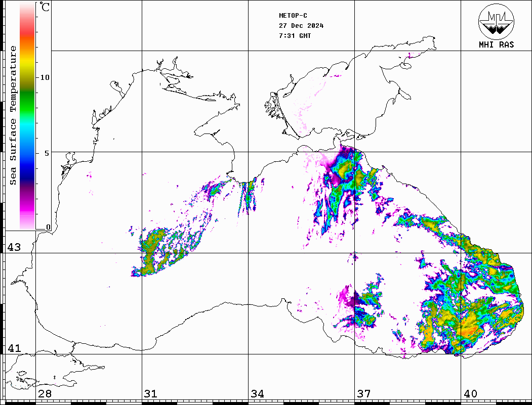Click longitude label 28

[x=45, y=393]
